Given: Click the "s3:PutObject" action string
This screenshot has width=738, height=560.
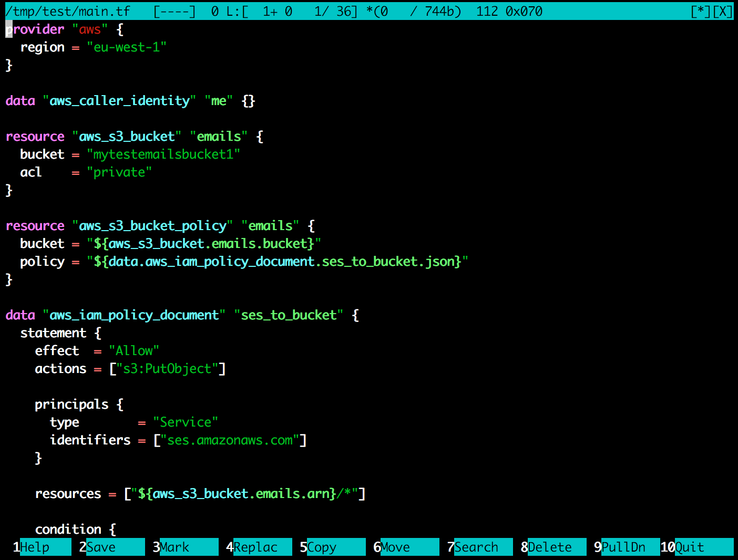Looking at the screenshot, I should [x=167, y=369].
